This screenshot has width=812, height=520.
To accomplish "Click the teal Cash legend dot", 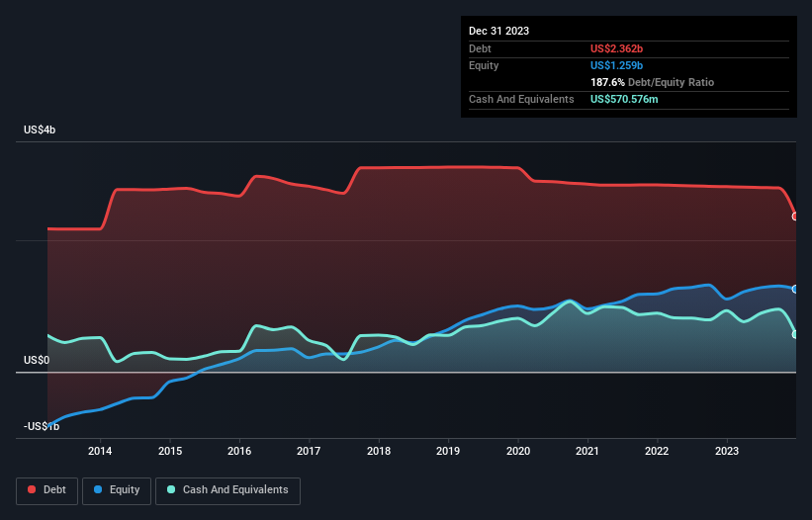I will pyautogui.click(x=171, y=489).
